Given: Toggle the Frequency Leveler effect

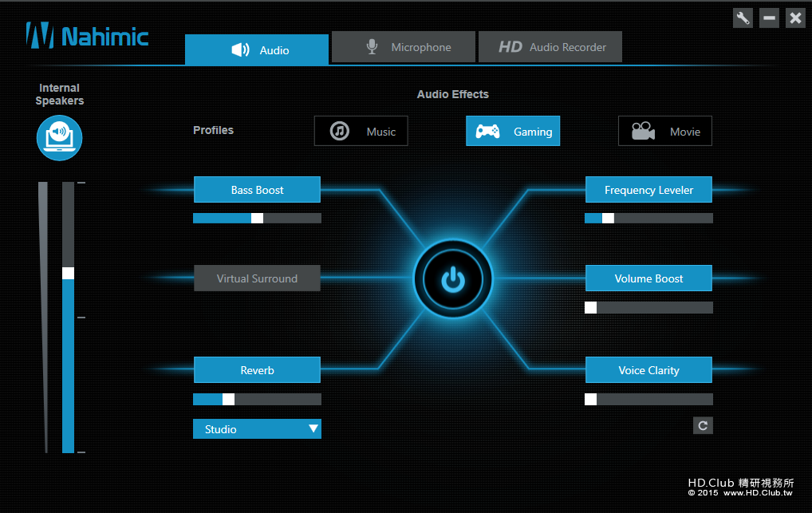Looking at the screenshot, I should [x=648, y=190].
